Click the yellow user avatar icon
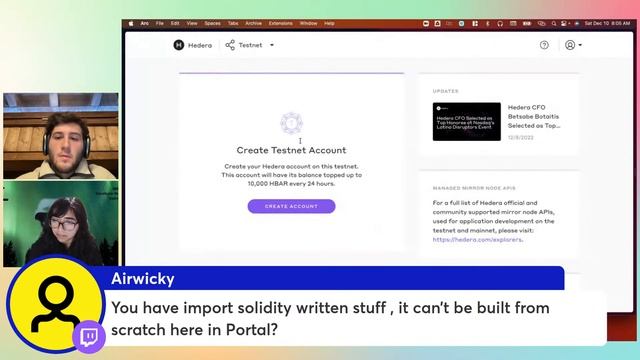The image size is (640, 360). pos(55,304)
